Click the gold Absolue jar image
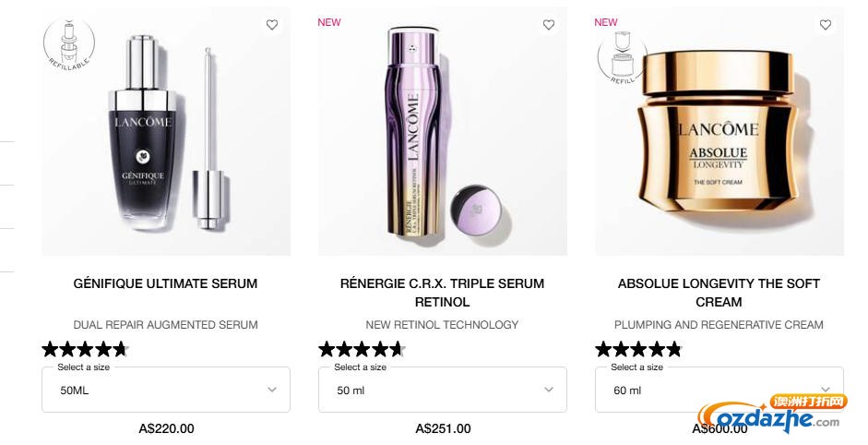 click(719, 131)
